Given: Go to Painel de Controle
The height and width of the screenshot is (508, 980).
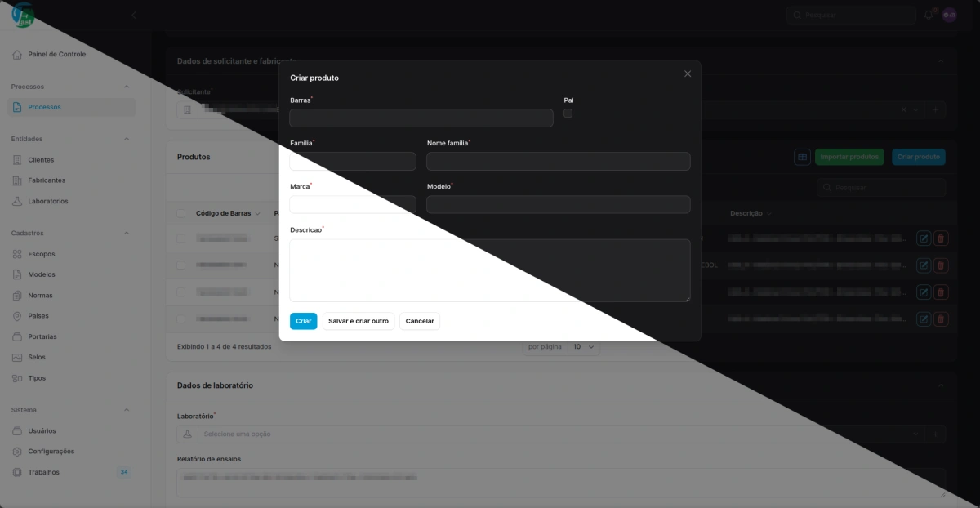Looking at the screenshot, I should [56, 55].
